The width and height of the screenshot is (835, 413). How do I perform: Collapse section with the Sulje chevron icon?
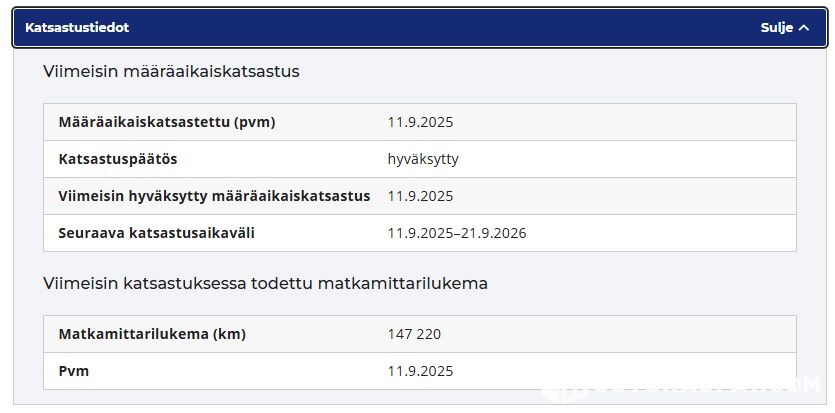(x=804, y=28)
